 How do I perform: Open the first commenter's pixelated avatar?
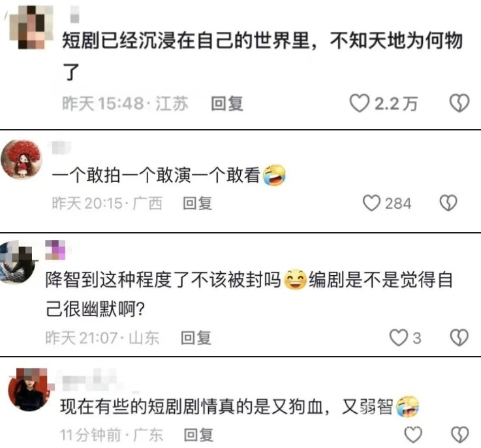point(31,27)
